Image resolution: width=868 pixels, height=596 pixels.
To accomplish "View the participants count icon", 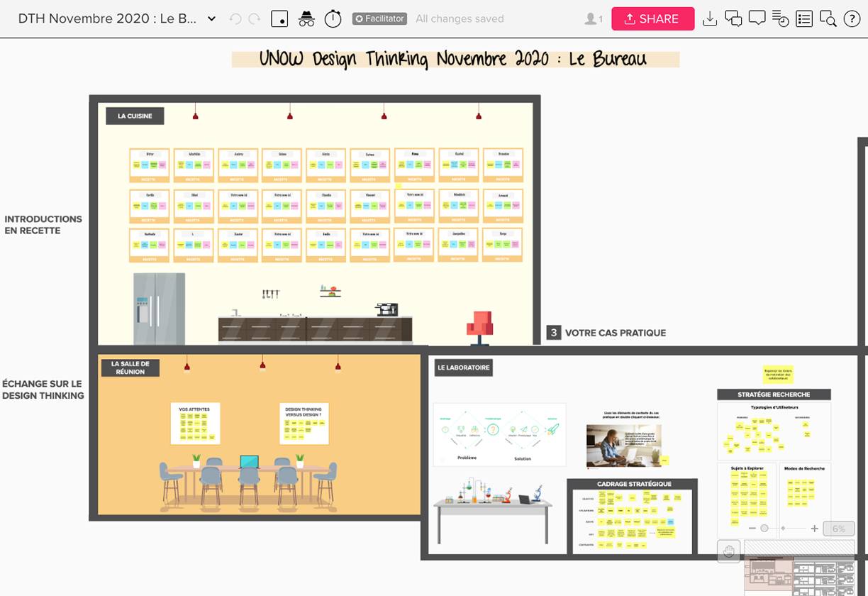I will (593, 19).
